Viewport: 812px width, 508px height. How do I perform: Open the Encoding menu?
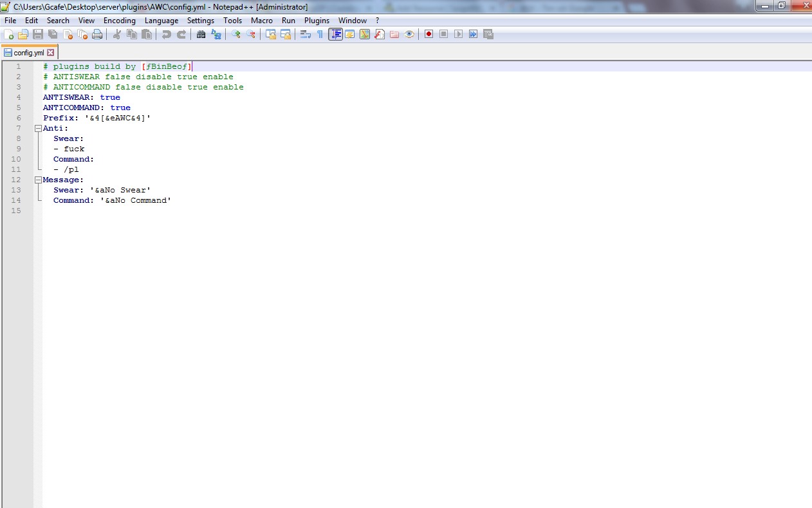click(x=120, y=21)
